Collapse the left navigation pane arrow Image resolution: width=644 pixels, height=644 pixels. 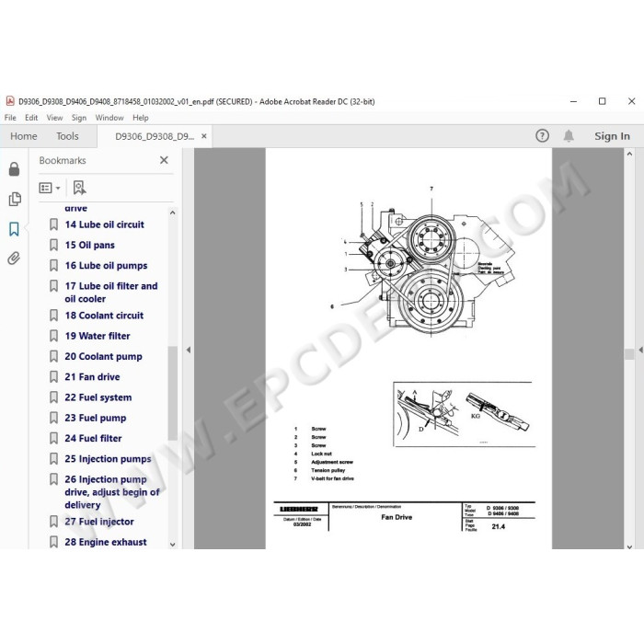188,350
